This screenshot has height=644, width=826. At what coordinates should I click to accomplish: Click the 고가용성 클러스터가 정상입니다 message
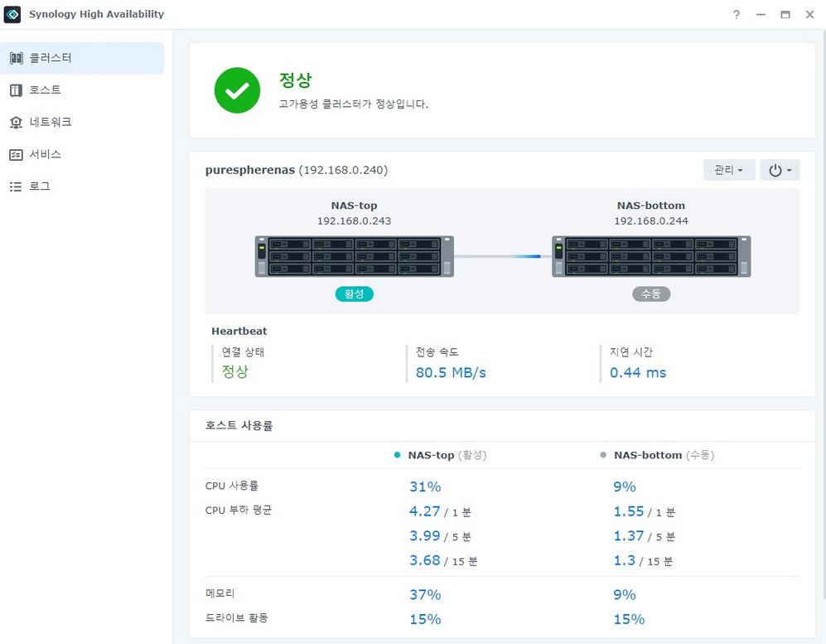[354, 104]
